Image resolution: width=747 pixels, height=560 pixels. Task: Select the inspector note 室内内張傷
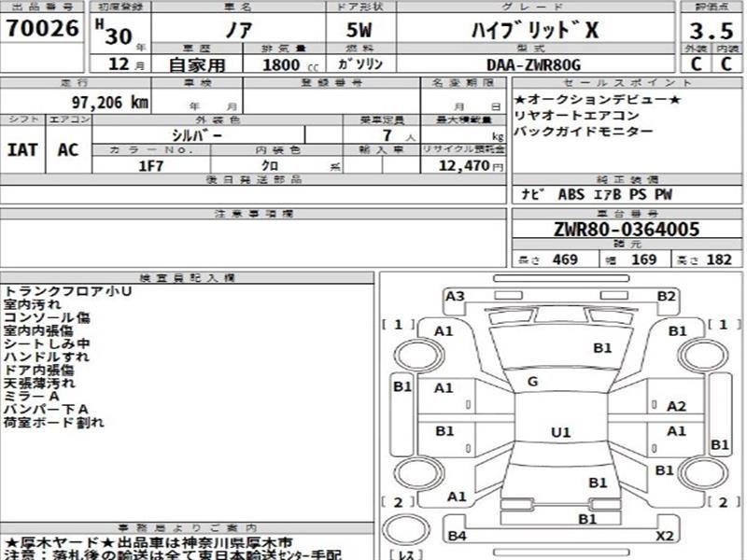coord(38,330)
